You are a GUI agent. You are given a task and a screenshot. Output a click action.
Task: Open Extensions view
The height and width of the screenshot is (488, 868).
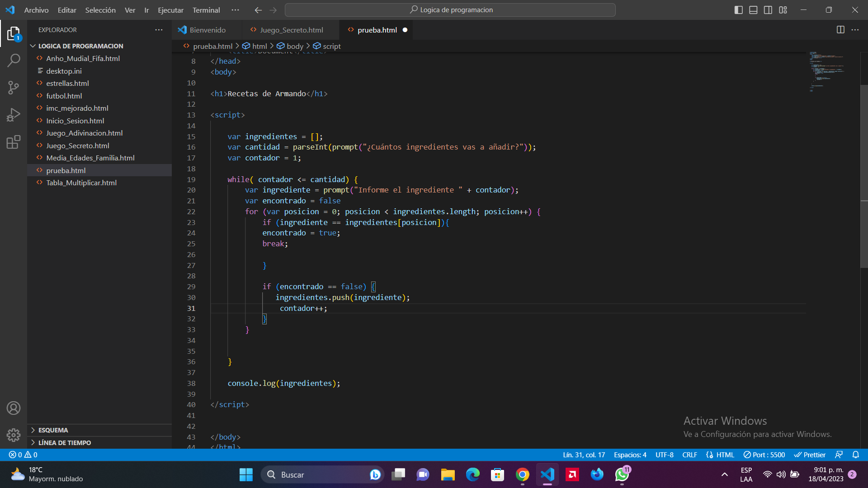14,142
